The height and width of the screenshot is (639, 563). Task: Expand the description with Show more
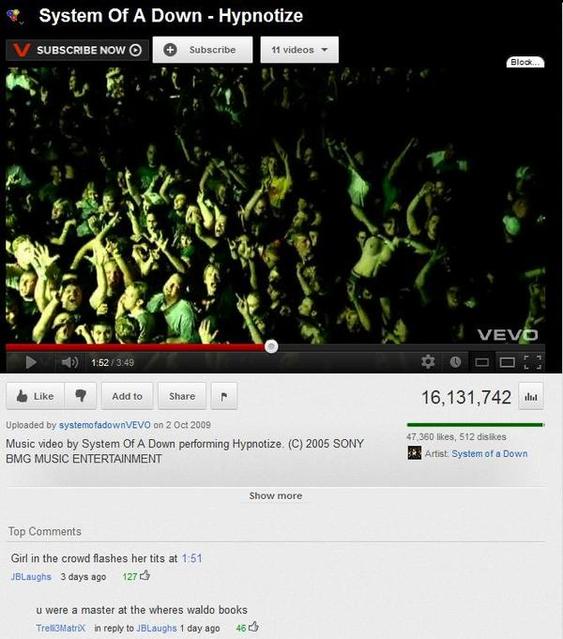pyautogui.click(x=276, y=496)
